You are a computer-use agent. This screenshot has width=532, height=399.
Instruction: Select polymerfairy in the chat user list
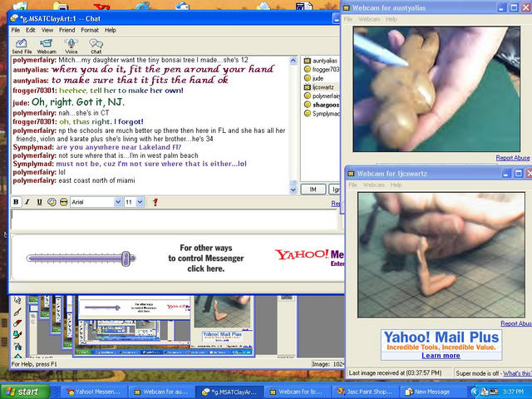[321, 96]
